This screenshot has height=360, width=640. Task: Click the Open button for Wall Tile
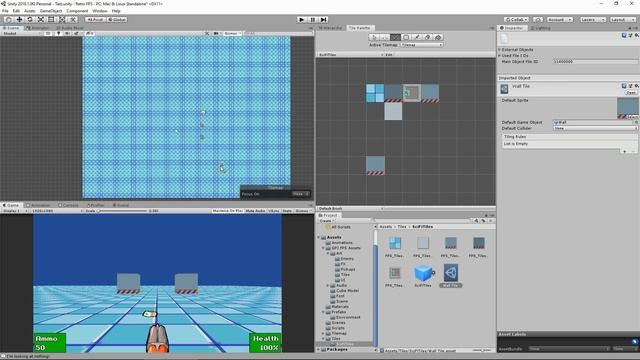tap(631, 93)
